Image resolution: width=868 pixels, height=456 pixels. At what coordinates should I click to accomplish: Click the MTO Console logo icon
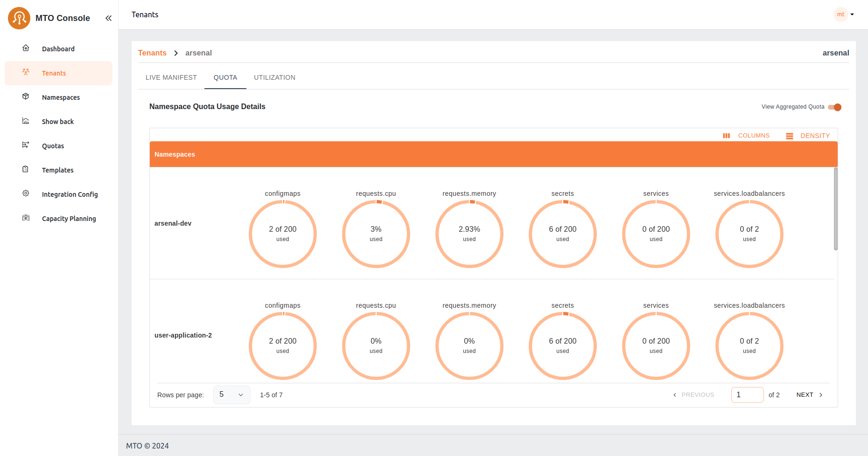(x=19, y=18)
